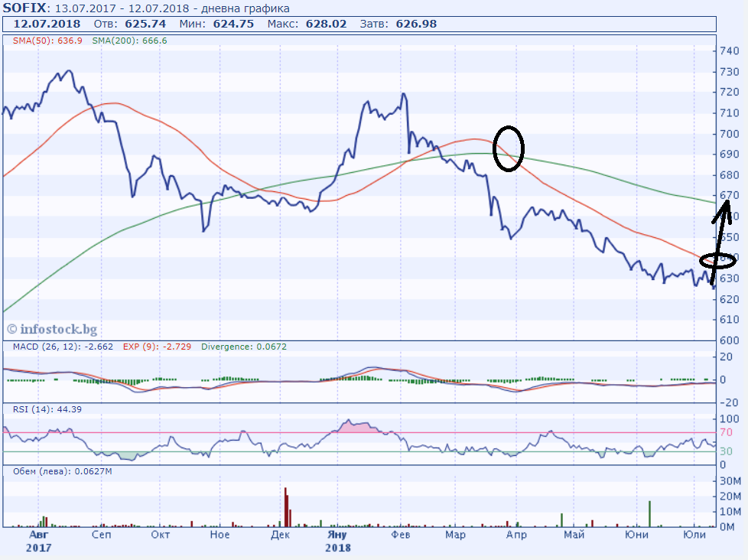Click the RSI 70 overbought level label
Image resolution: width=748 pixels, height=560 pixels.
click(726, 433)
